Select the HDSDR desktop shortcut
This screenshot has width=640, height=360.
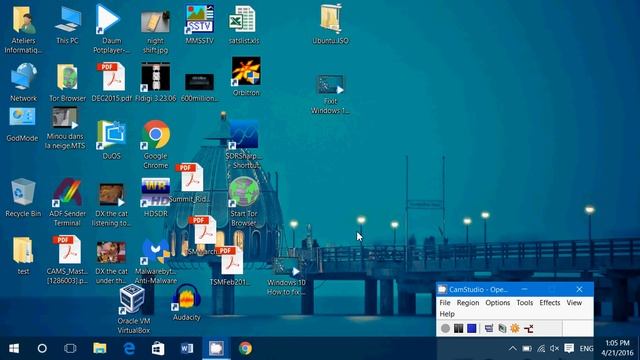(156, 197)
